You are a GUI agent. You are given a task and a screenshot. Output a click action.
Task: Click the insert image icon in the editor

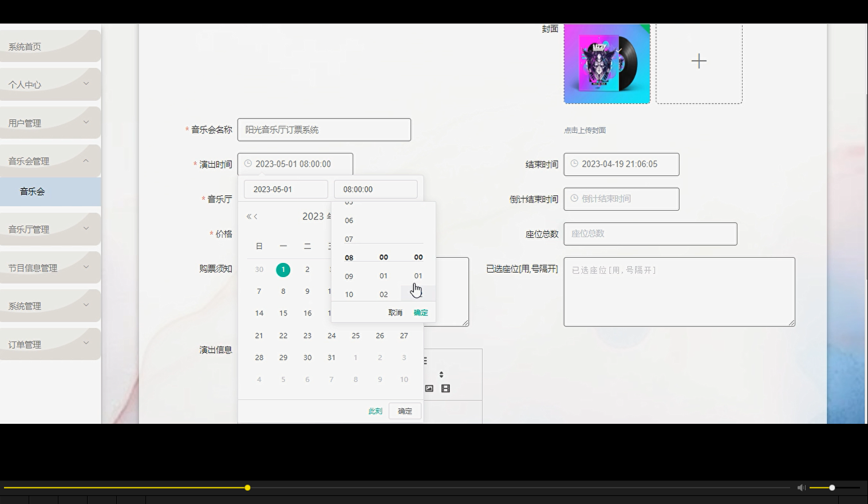(x=429, y=388)
